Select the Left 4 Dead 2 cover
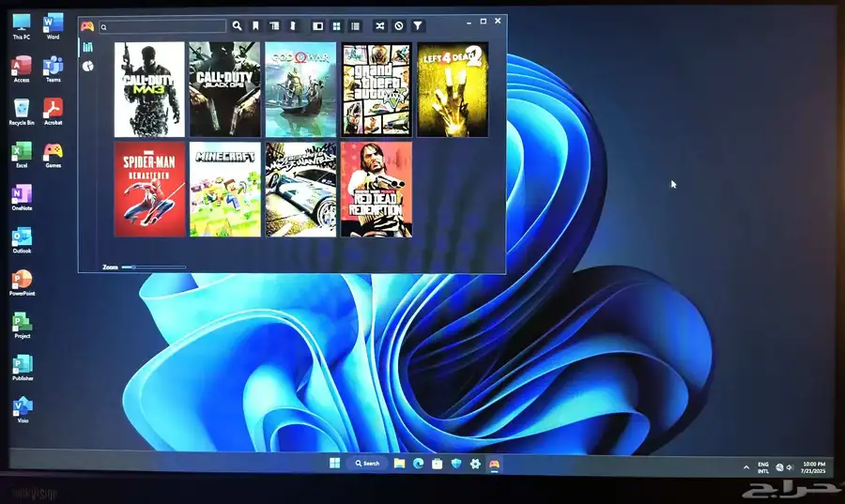The width and height of the screenshot is (845, 504). (453, 89)
